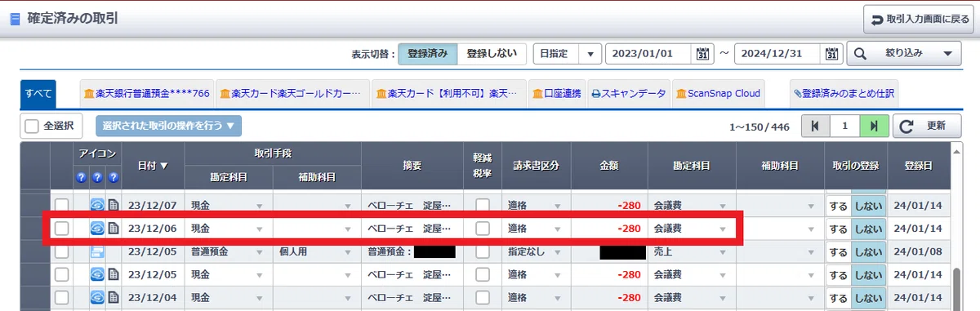Select row checkbox for 23/12/07 transaction
This screenshot has height=311, width=980.
click(x=62, y=205)
